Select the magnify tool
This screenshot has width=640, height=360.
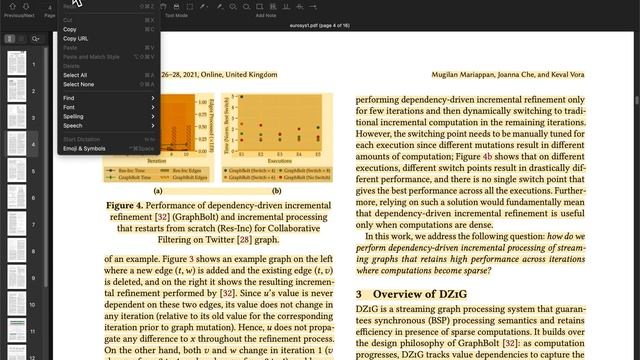(176, 7)
